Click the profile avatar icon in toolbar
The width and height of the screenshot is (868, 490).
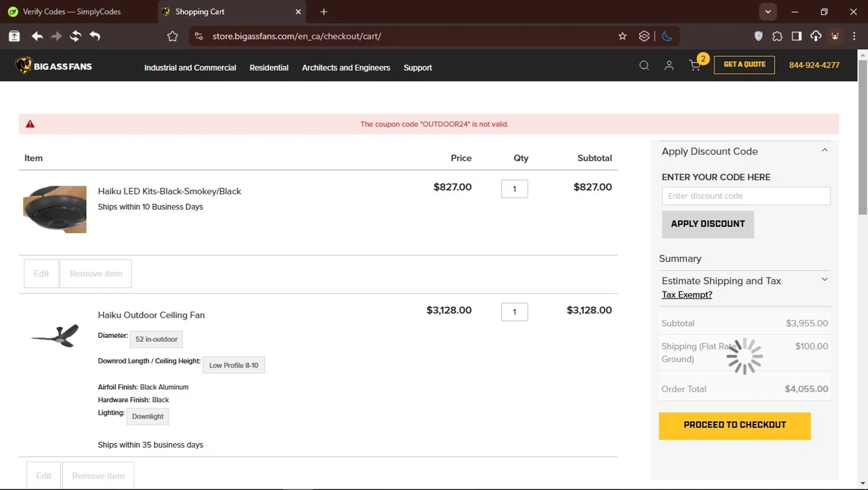(x=835, y=36)
